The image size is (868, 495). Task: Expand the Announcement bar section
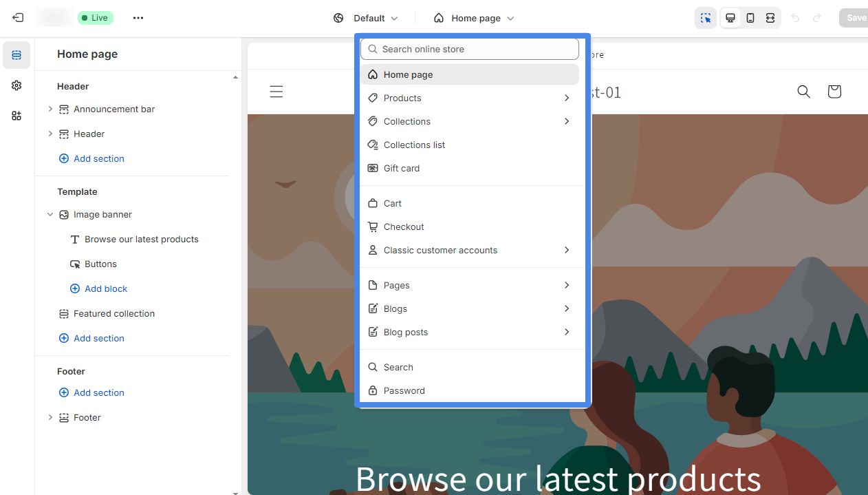(50, 109)
